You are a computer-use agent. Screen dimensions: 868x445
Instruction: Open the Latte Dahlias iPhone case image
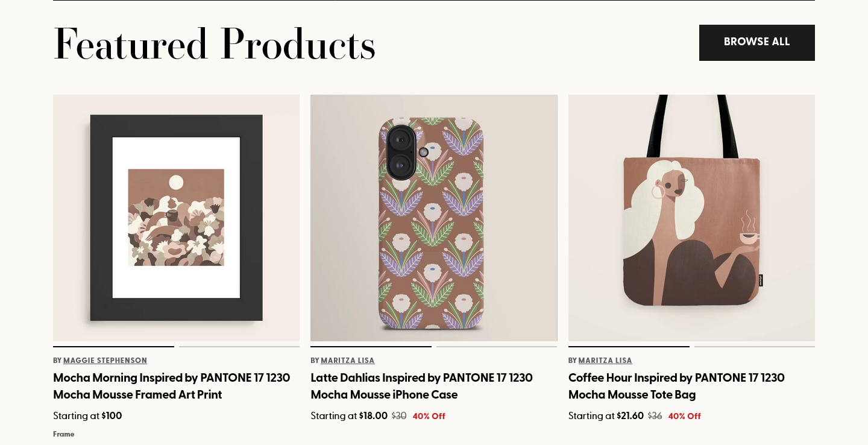pos(433,218)
